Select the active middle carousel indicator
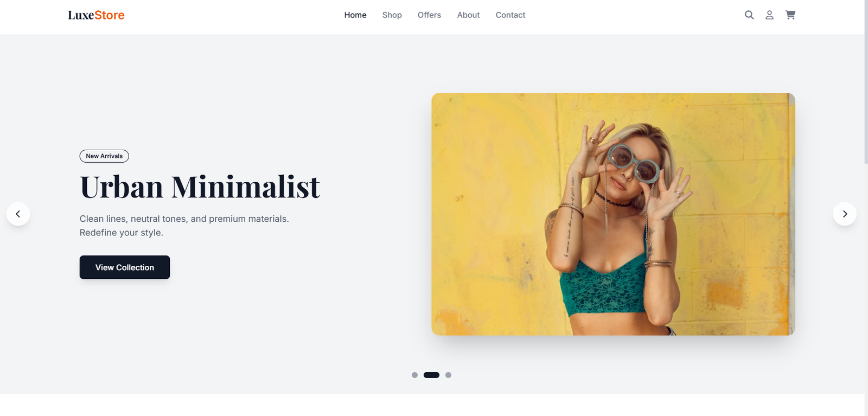The height and width of the screenshot is (416, 868). point(431,375)
